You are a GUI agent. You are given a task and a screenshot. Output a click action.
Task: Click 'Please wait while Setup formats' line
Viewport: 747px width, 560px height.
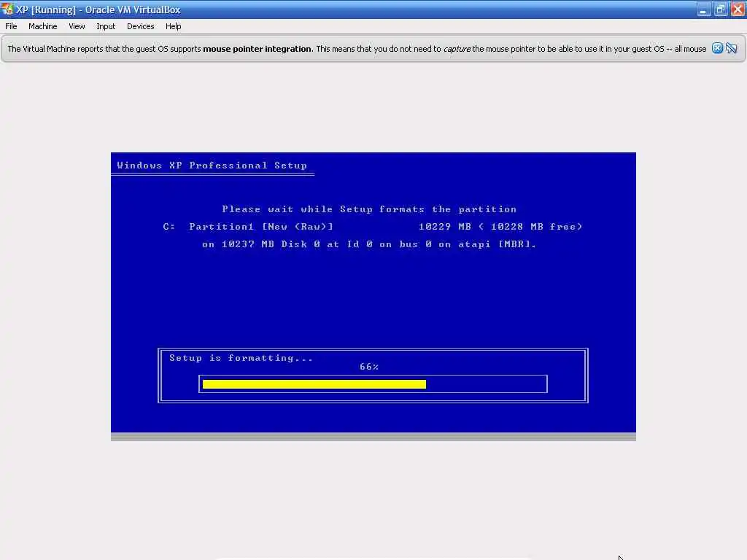click(x=369, y=209)
